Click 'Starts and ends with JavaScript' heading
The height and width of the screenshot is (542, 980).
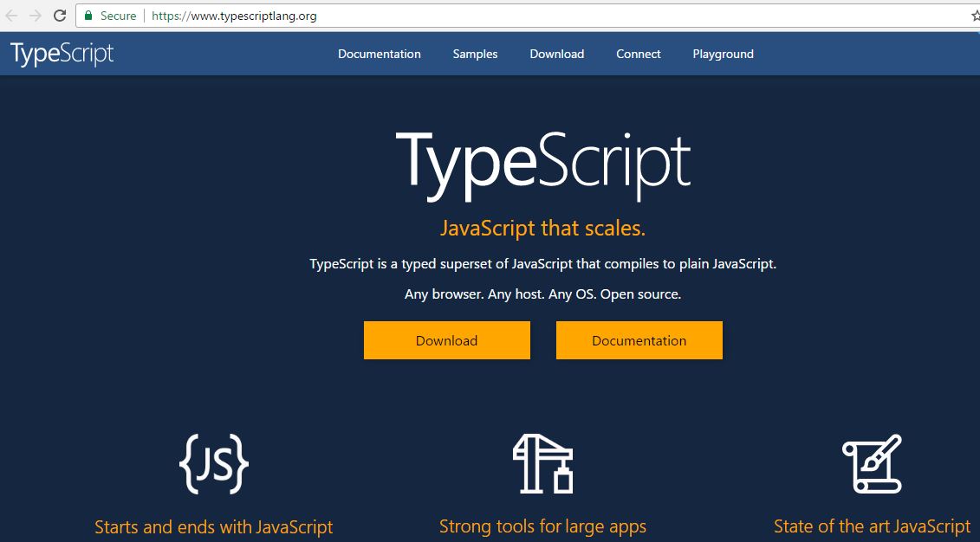pyautogui.click(x=214, y=527)
